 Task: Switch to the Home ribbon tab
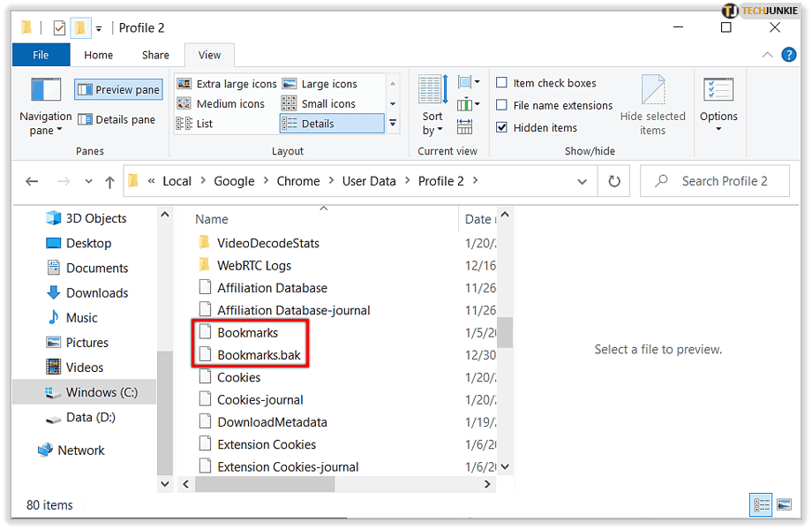click(98, 55)
